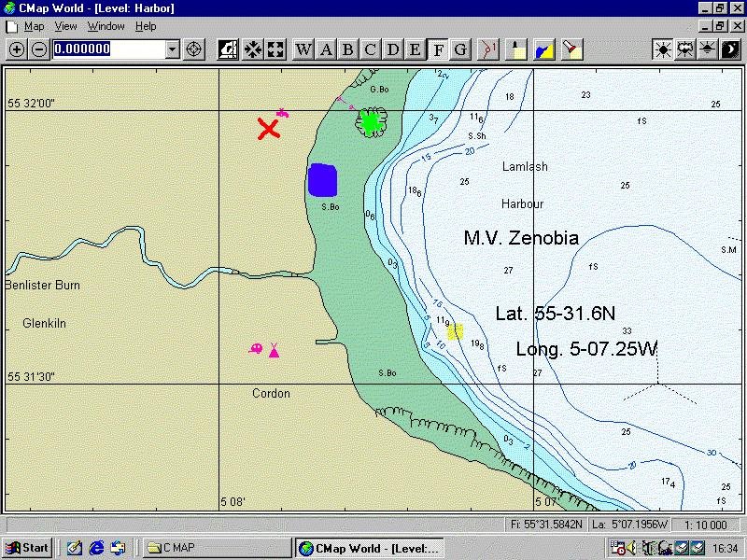Click the green star marker on map

point(371,122)
